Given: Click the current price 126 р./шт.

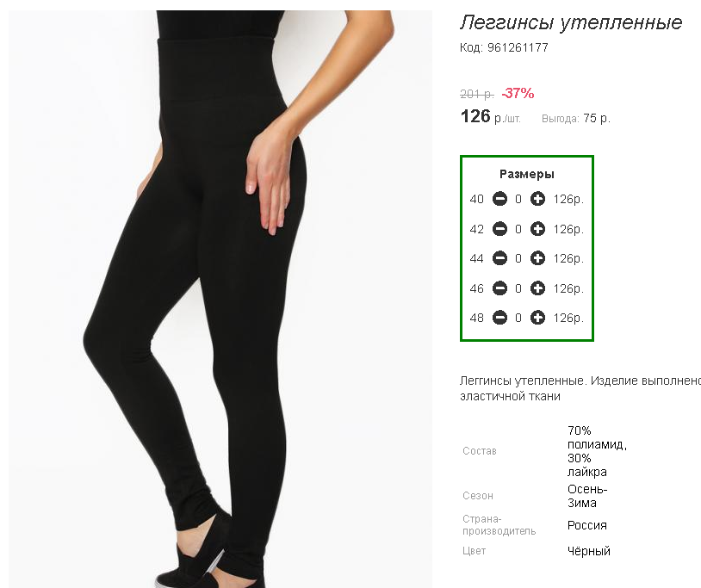Looking at the screenshot, I should [490, 116].
